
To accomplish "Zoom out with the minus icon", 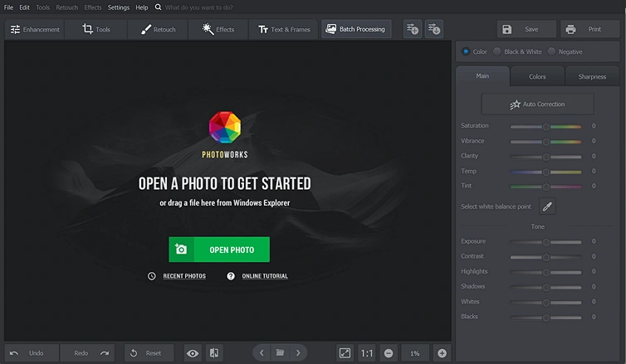I will point(389,353).
